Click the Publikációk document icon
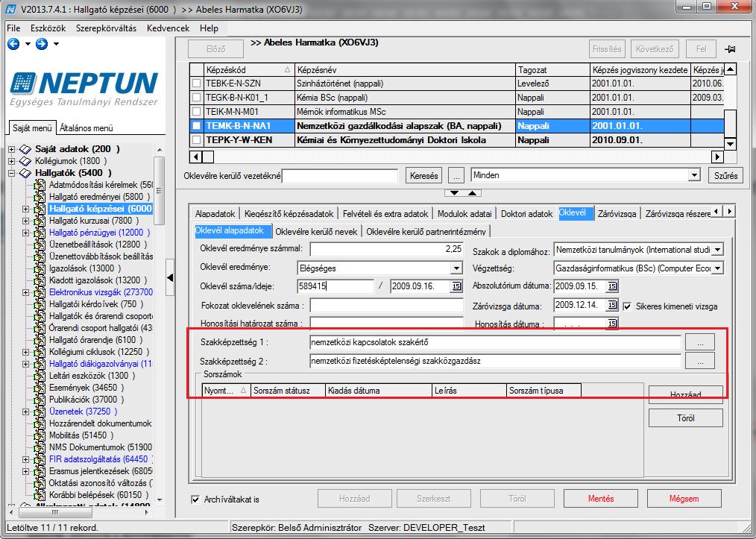The width and height of the screenshot is (756, 539). [40, 400]
